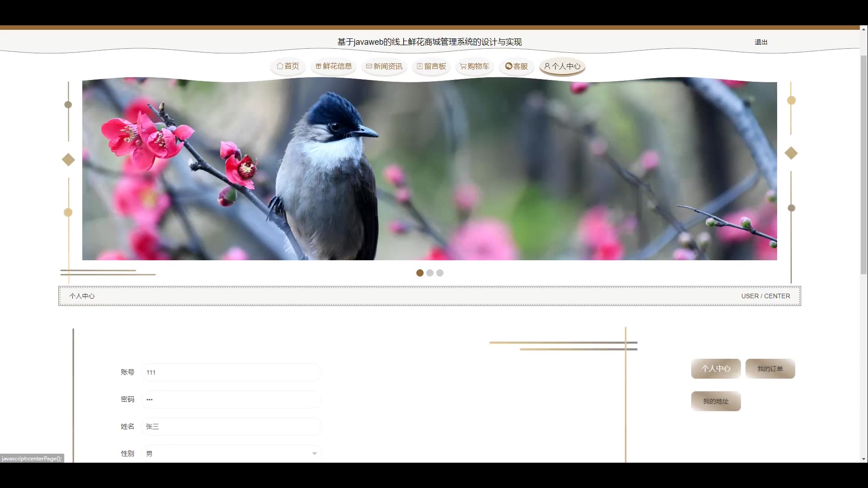Open the 鲜花信息 nav item
Image resolution: width=868 pixels, height=488 pixels.
(x=334, y=66)
